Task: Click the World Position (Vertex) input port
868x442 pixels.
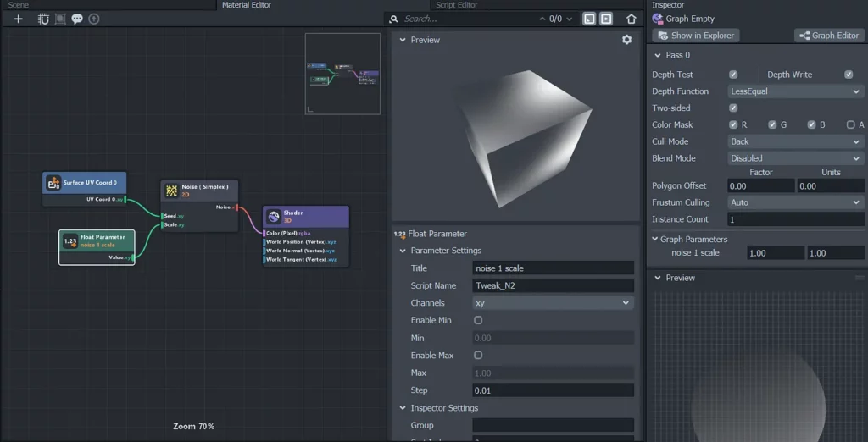Action: pyautogui.click(x=264, y=241)
